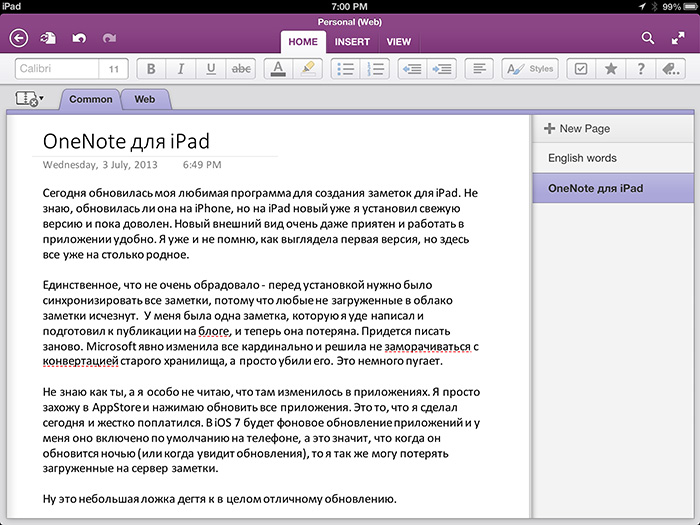Open the notebook sections dropdown
The image size is (700, 525).
tap(29, 99)
